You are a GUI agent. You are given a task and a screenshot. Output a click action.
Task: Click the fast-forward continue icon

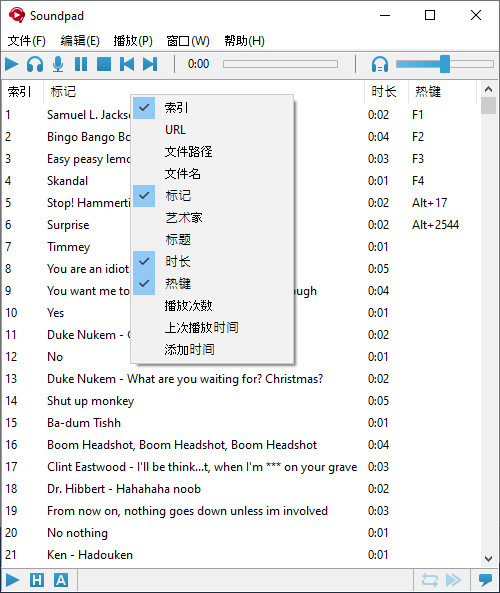[x=453, y=580]
